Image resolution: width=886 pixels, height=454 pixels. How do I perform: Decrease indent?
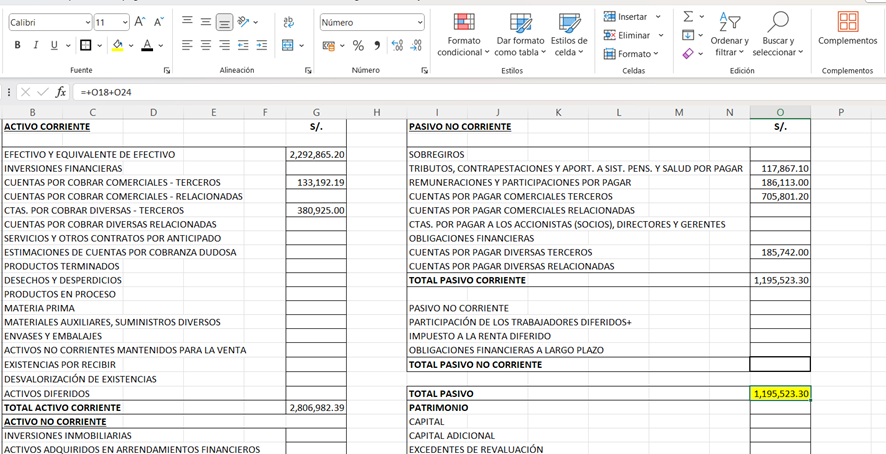click(243, 45)
